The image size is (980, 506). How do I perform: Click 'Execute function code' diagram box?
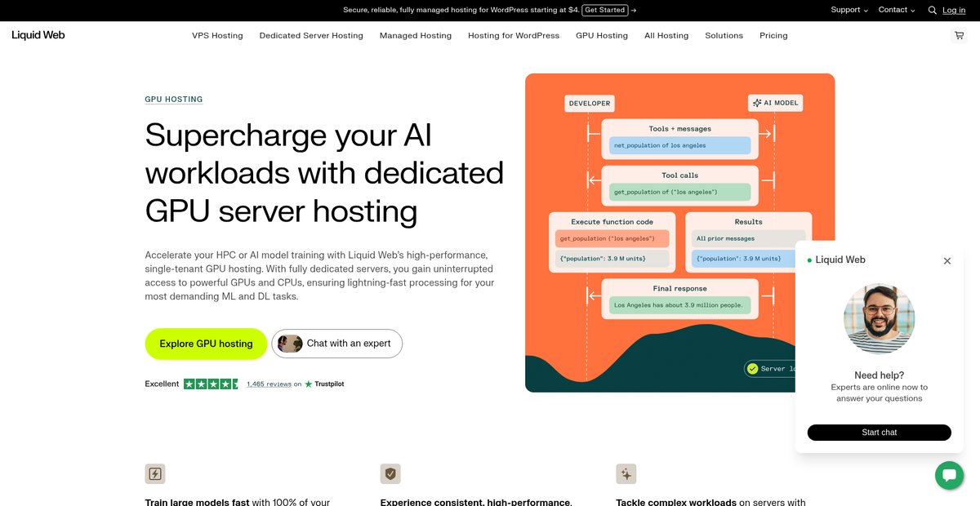[x=612, y=243]
